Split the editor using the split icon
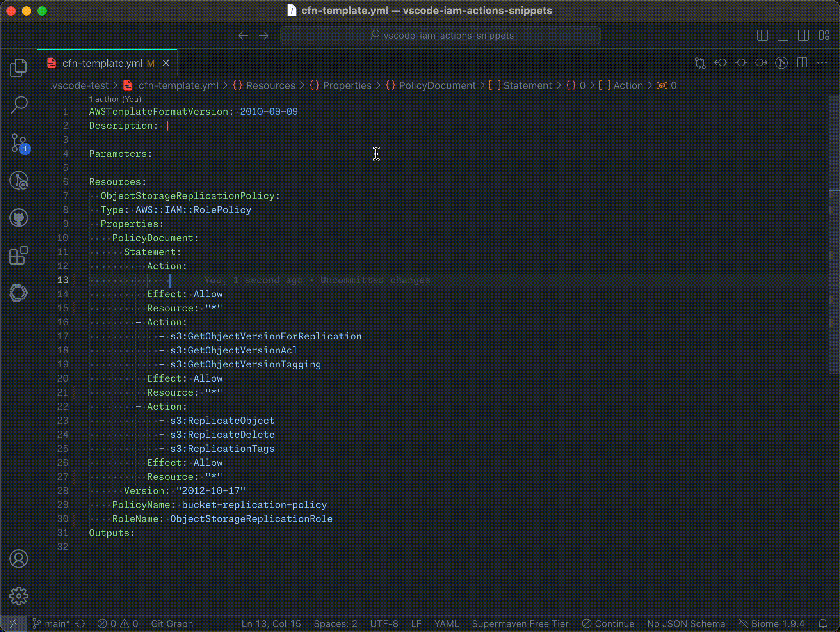This screenshot has width=840, height=632. 802,62
